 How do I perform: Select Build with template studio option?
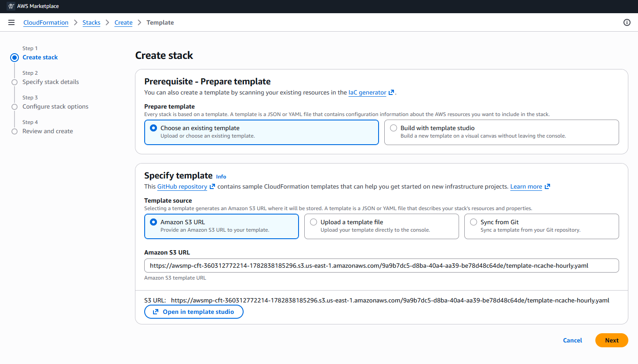tap(502, 132)
